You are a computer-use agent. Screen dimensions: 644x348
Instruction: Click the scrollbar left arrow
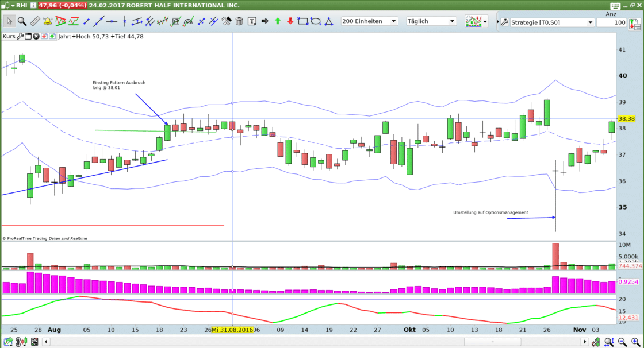pyautogui.click(x=46, y=342)
